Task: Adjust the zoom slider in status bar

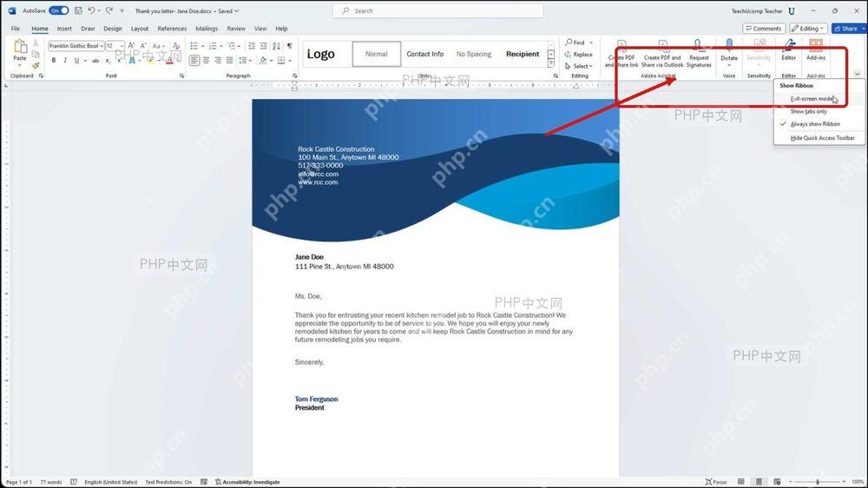Action: pyautogui.click(x=818, y=482)
